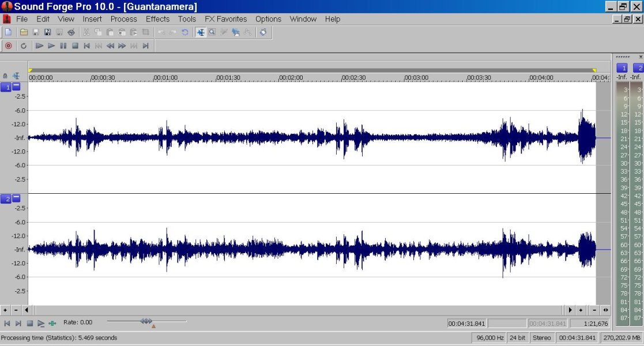Click the Play All transport icon
Screen dimensions: 644x346
pyautogui.click(x=39, y=46)
